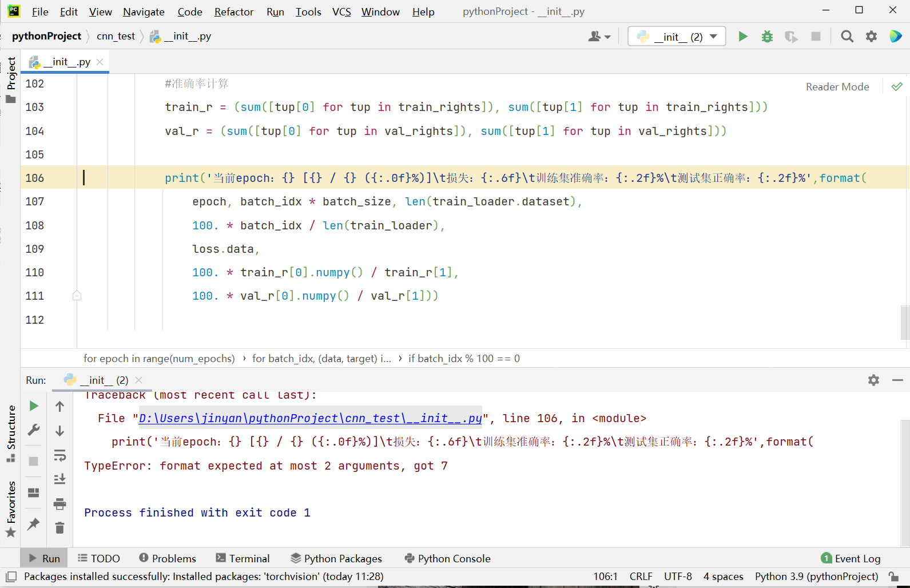Click line:column indicator 106:1
This screenshot has height=588, width=910.
[x=605, y=576]
